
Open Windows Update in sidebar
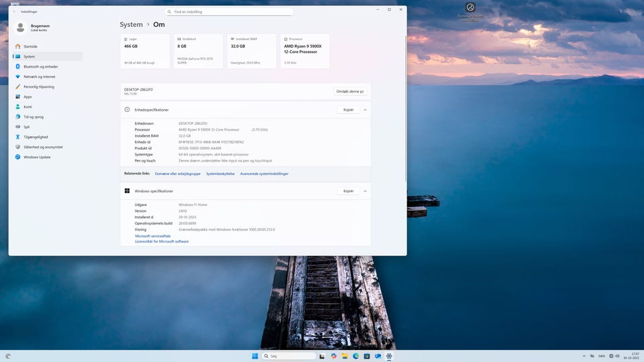36,157
